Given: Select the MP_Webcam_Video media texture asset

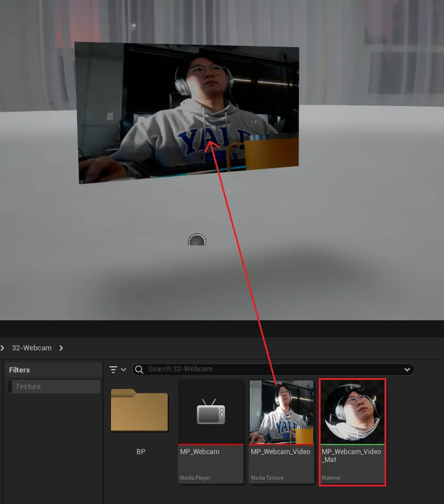Looking at the screenshot, I should pyautogui.click(x=281, y=431).
